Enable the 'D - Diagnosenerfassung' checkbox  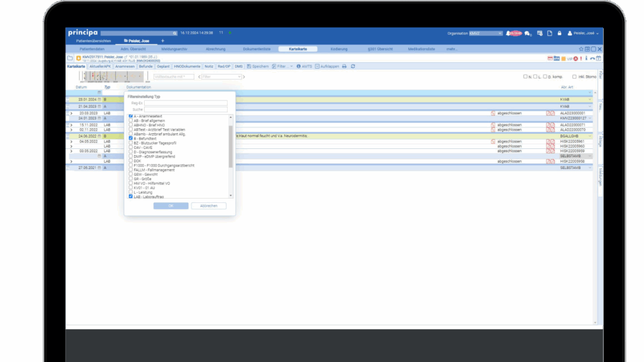tap(131, 151)
